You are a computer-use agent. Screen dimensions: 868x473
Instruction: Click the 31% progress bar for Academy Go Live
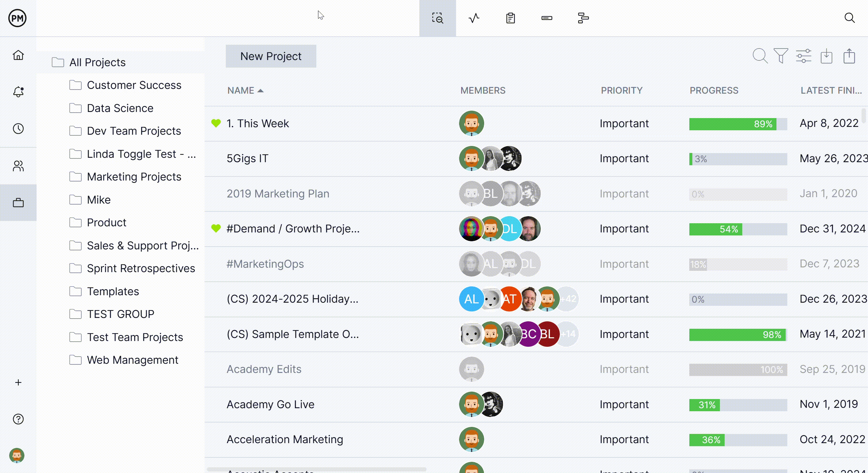[x=738, y=405]
